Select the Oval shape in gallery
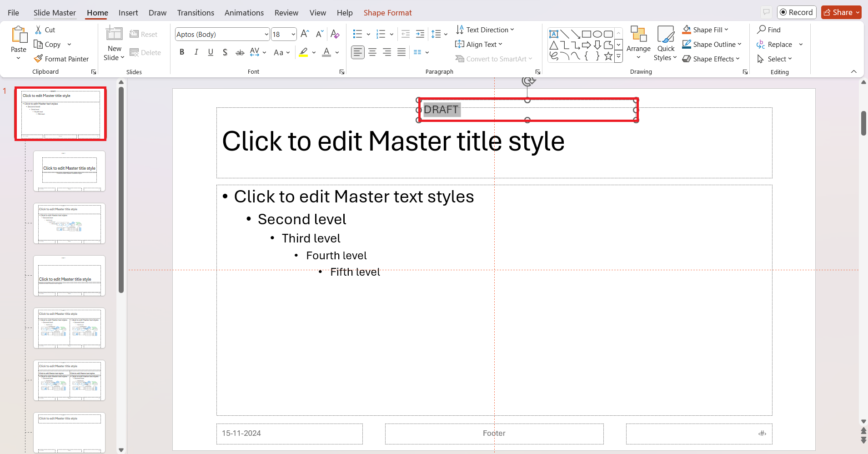This screenshot has width=868, height=454. tap(597, 34)
